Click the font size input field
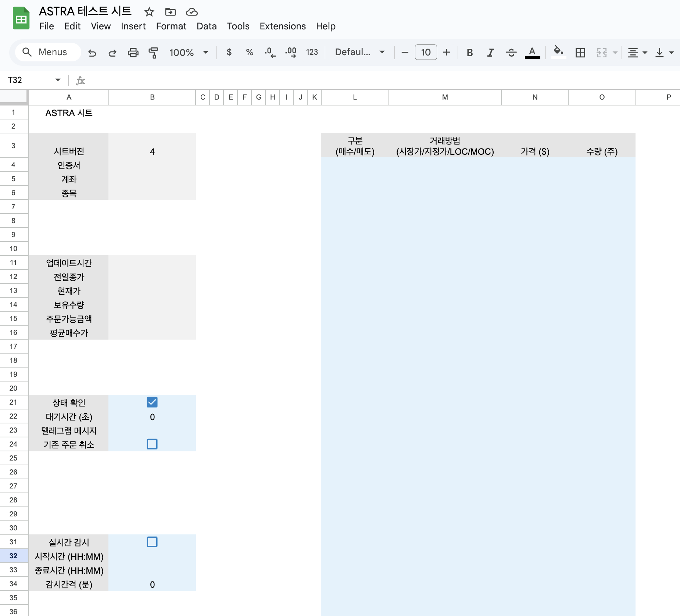This screenshot has height=616, width=680. click(x=426, y=53)
